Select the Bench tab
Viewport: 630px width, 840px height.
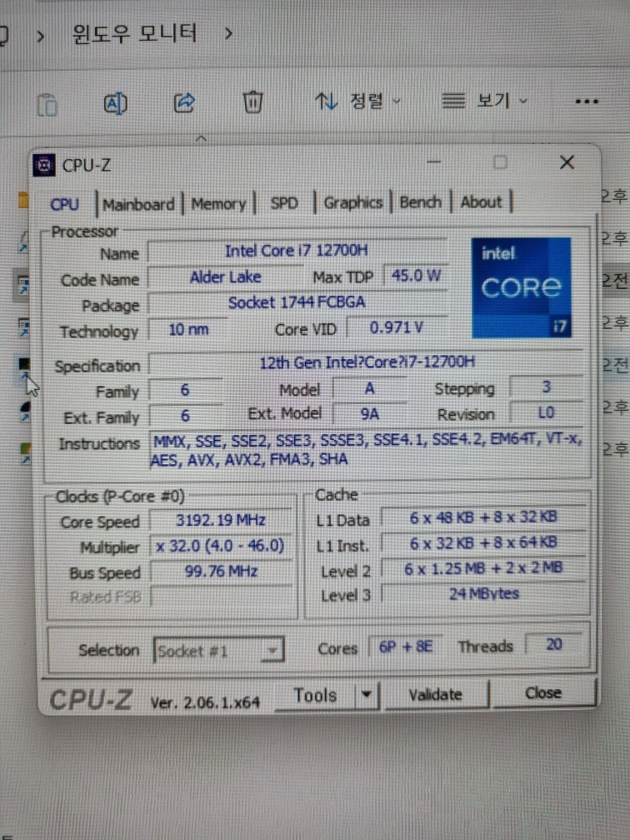(420, 202)
